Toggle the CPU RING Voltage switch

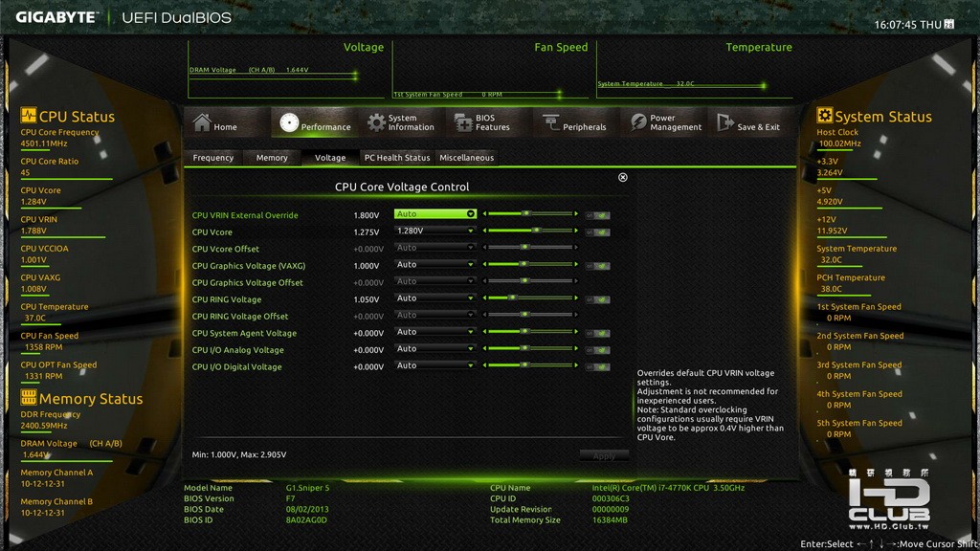(x=597, y=299)
